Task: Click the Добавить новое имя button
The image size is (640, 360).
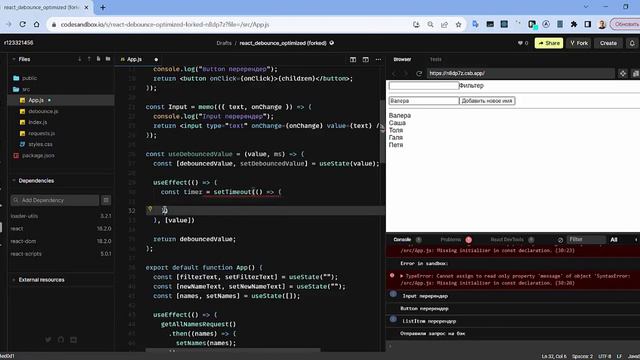Action: point(487,101)
